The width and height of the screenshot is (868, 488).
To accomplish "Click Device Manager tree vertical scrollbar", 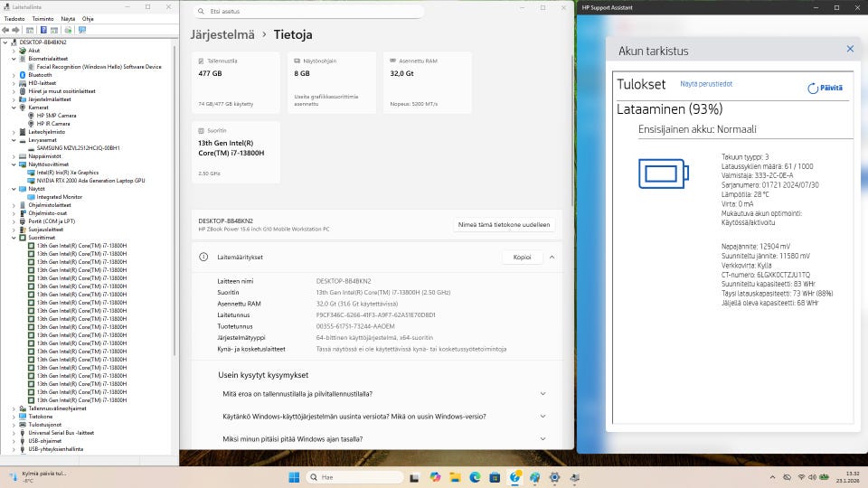I will point(175,201).
